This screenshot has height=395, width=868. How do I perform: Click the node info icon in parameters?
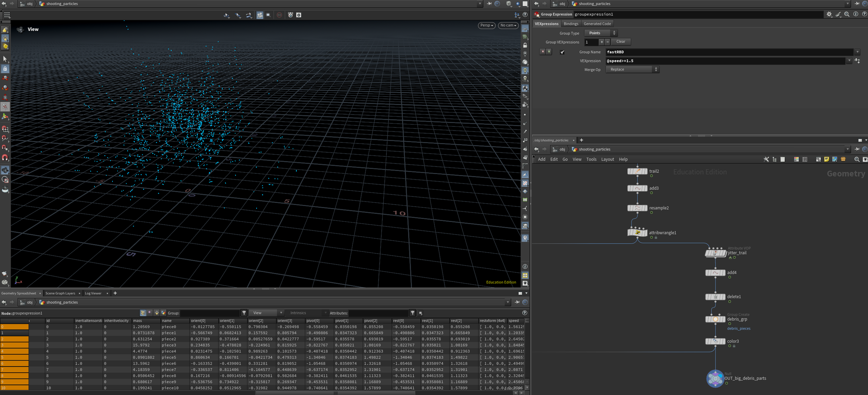[x=856, y=14]
